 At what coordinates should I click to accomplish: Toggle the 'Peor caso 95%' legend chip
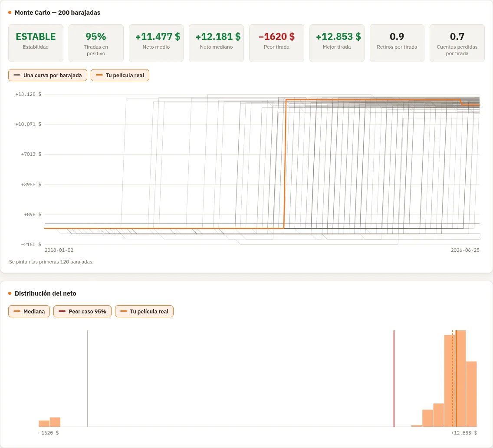[x=82, y=311]
